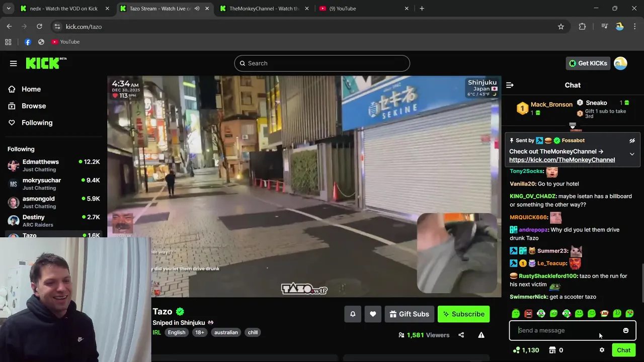Click Sneako on the gift leaderboard
The image size is (644, 362).
coord(596,103)
